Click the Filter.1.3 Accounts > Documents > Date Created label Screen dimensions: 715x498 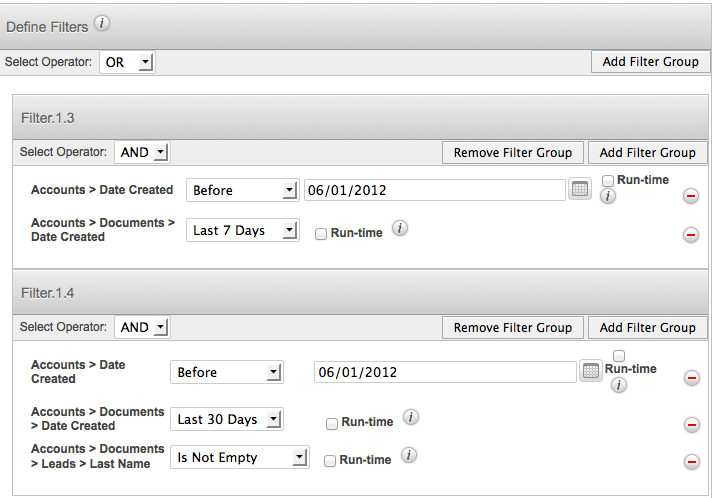click(103, 229)
